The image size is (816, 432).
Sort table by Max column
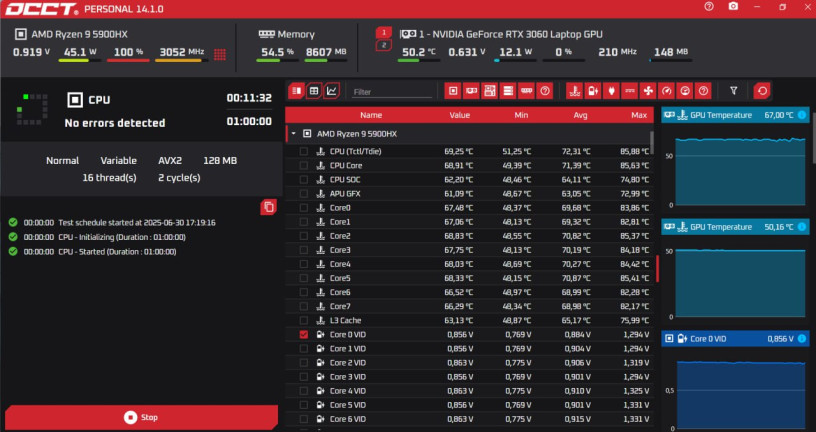639,115
